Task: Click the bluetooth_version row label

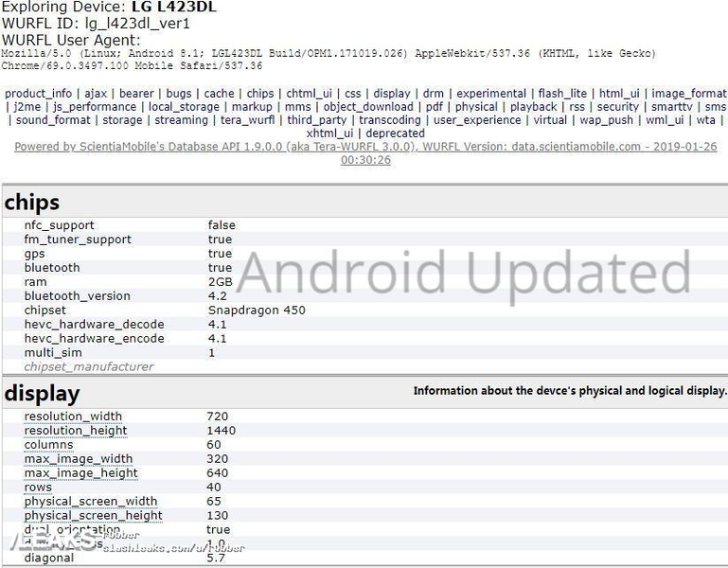Action: [x=77, y=296]
